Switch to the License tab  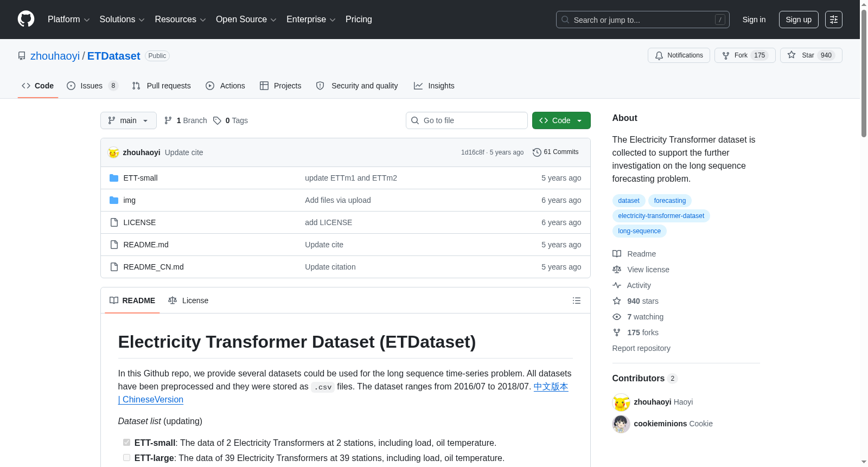click(x=188, y=300)
